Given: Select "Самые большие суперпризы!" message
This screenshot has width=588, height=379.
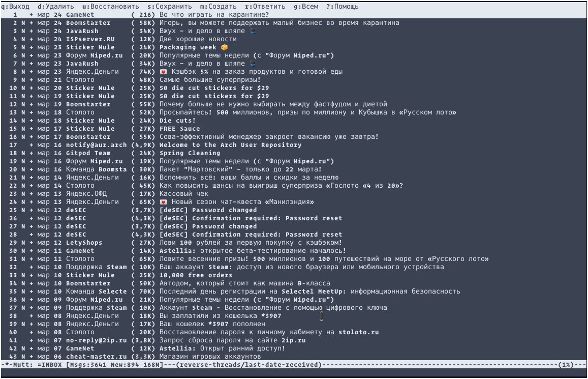Looking at the screenshot, I should (294, 79).
